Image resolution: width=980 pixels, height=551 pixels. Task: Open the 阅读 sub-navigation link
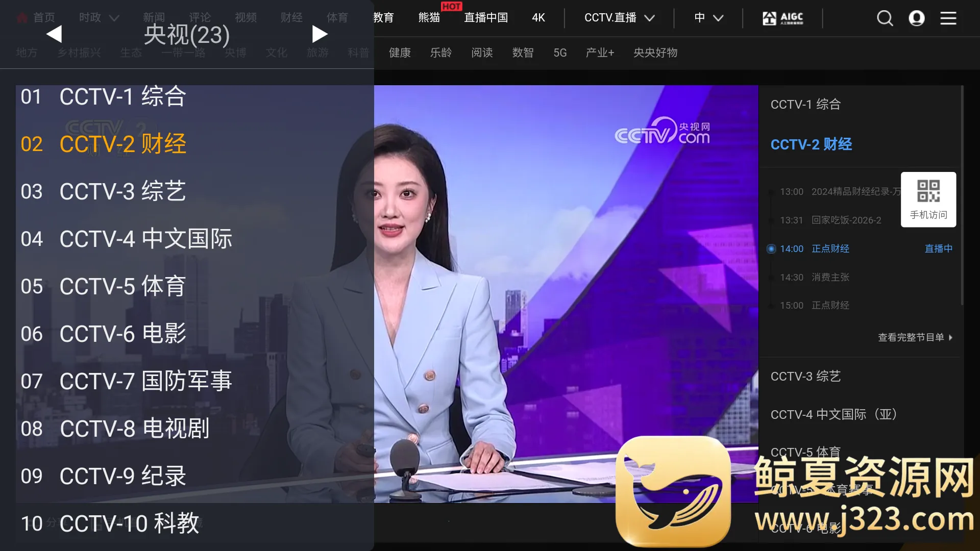point(482,53)
